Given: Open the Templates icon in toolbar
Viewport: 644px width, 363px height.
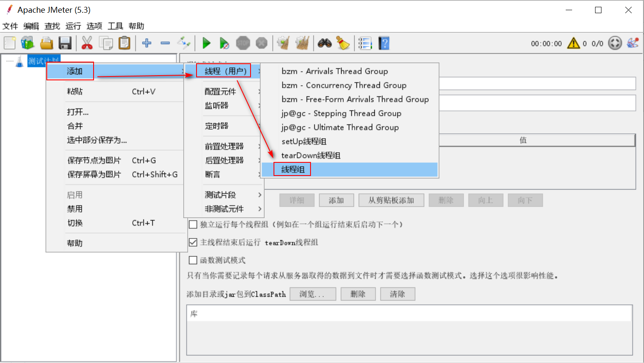Looking at the screenshot, I should pos(28,43).
